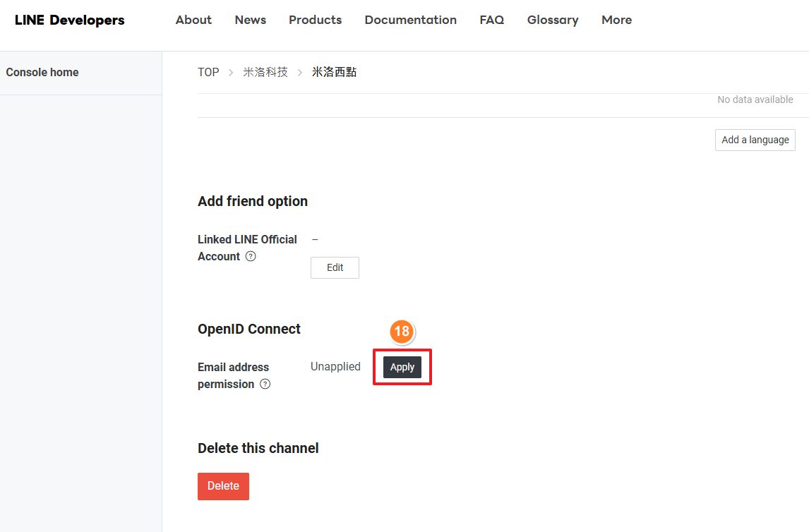Screen dimensions: 809x532
Task: Edit the Linked LINE Official Account
Action: point(335,267)
